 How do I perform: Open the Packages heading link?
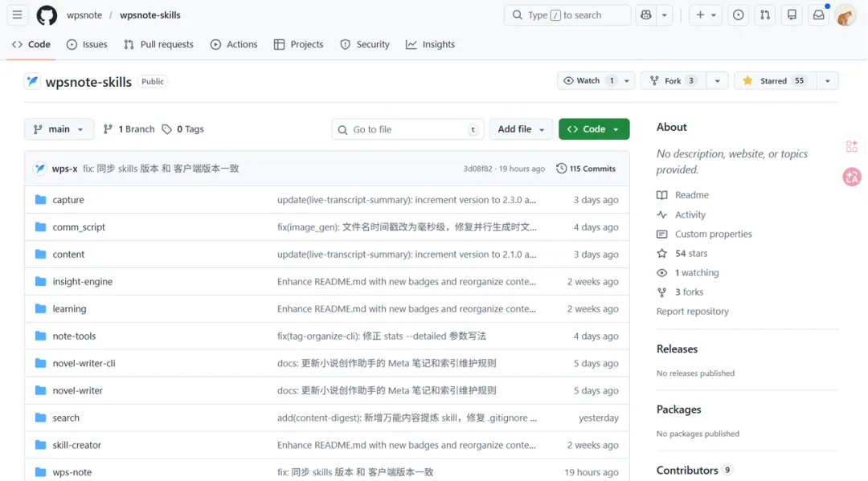click(x=678, y=409)
